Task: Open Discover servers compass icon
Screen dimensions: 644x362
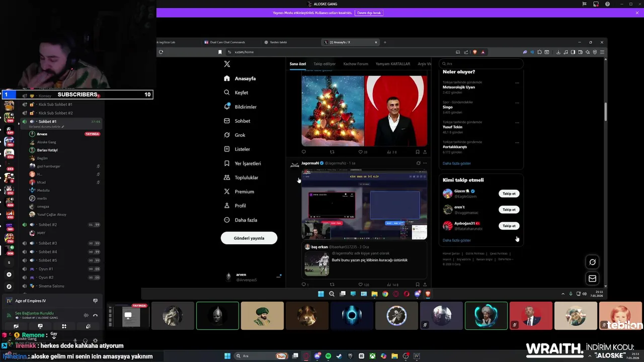Action: pyautogui.click(x=9, y=287)
